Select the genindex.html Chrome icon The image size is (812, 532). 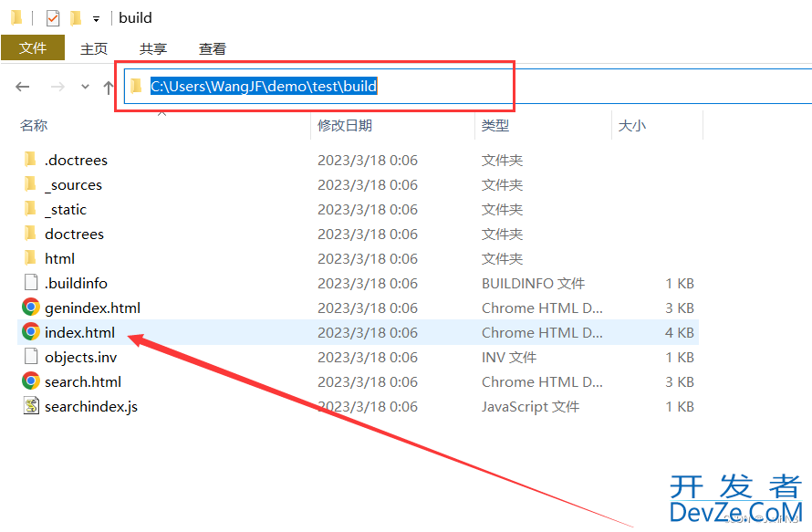point(30,308)
